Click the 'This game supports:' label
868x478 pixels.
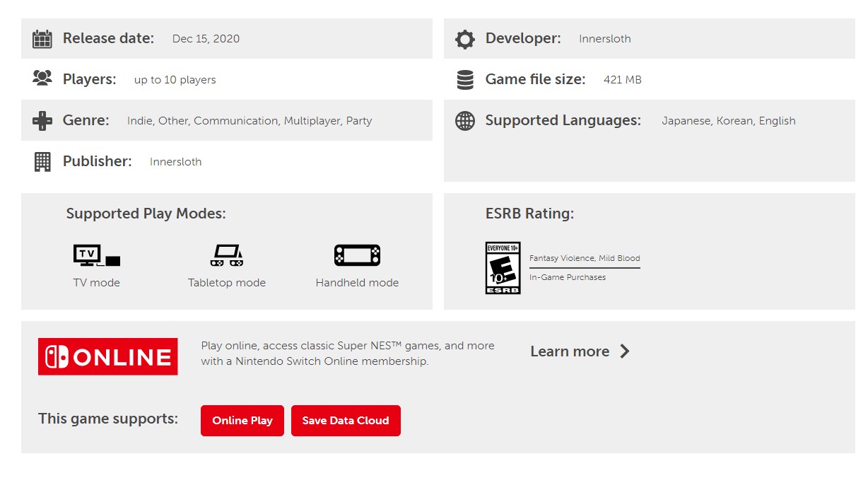tap(108, 419)
